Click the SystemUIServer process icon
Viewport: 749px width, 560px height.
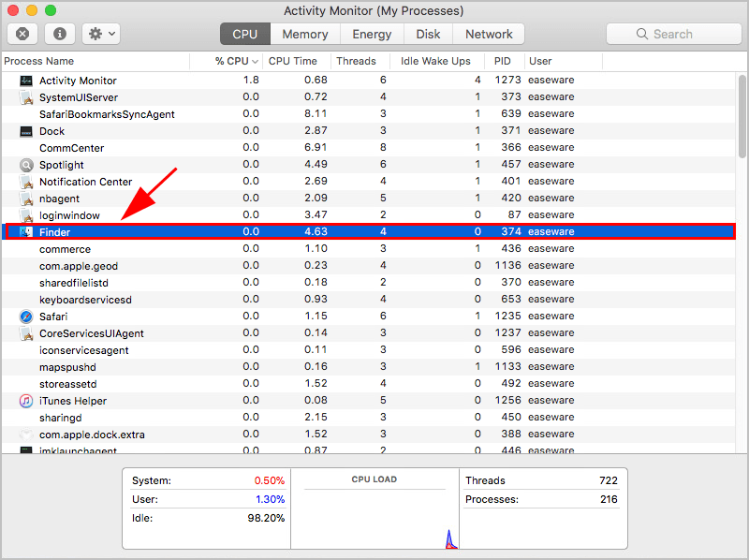(26, 97)
